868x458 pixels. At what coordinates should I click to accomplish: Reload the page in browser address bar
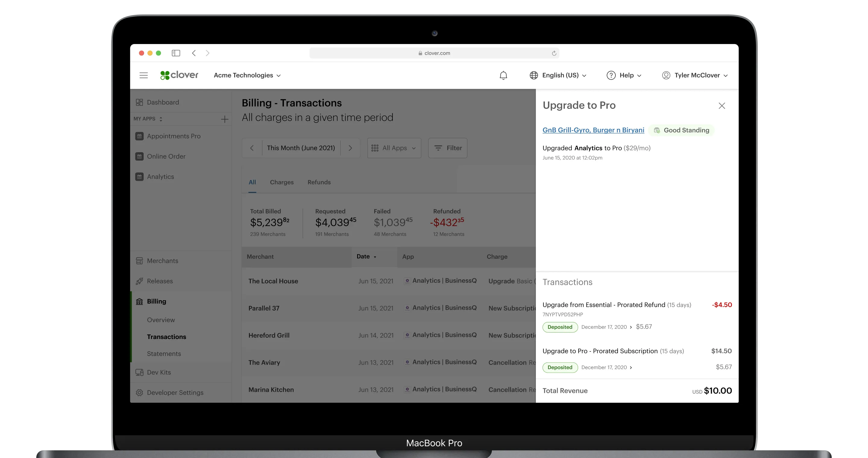click(x=554, y=53)
